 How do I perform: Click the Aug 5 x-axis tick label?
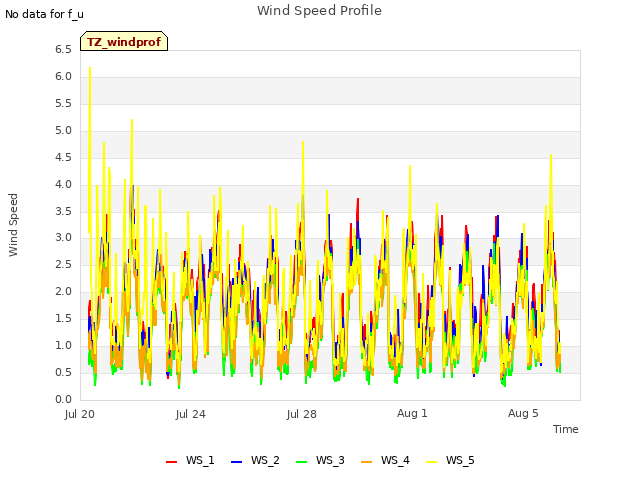(x=523, y=413)
